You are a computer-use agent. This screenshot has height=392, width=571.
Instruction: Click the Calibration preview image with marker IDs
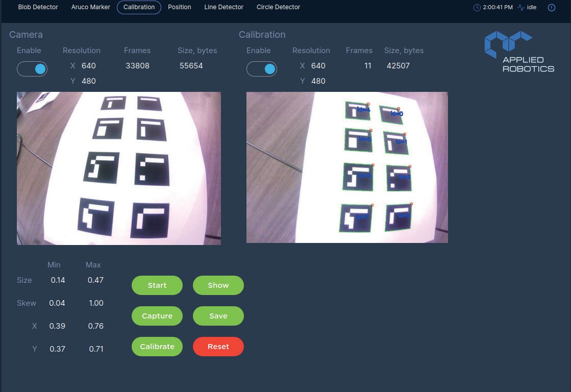[347, 167]
